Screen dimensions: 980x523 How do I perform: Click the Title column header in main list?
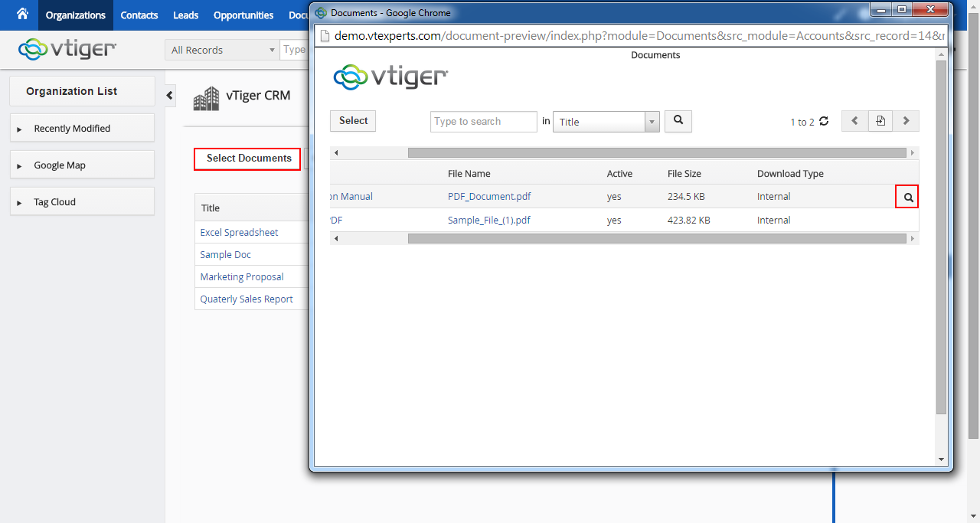point(211,208)
